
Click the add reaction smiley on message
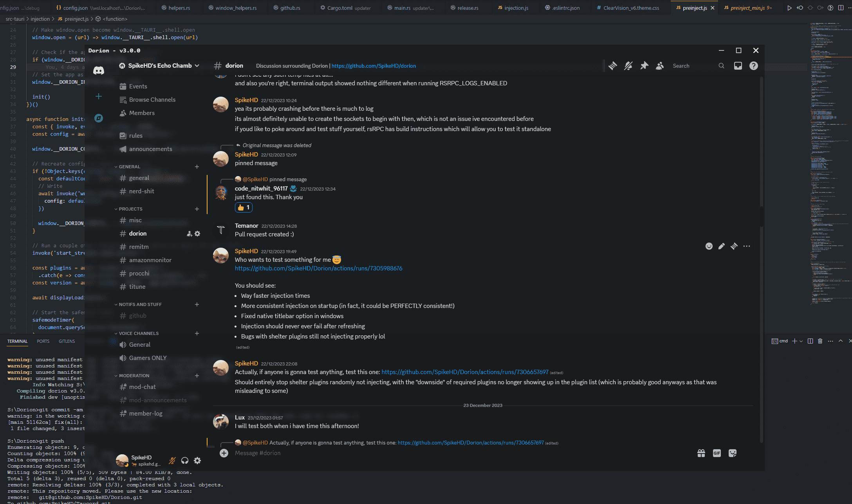(709, 246)
